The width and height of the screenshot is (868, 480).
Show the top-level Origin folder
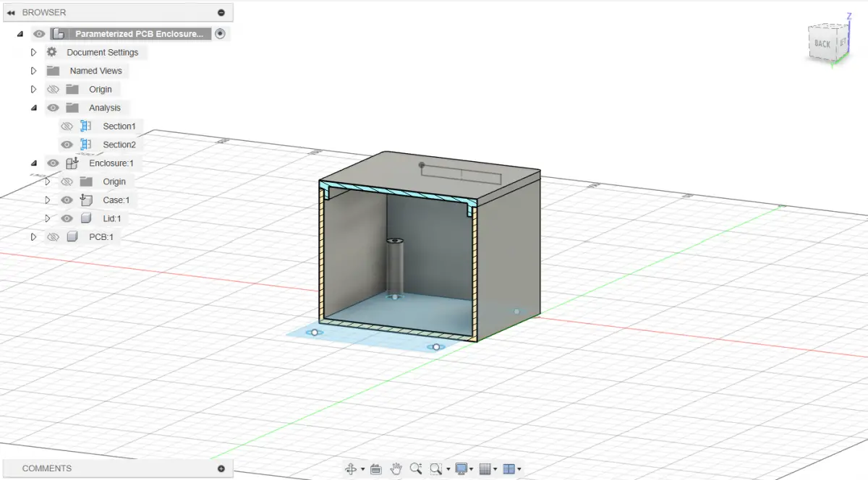pyautogui.click(x=53, y=89)
